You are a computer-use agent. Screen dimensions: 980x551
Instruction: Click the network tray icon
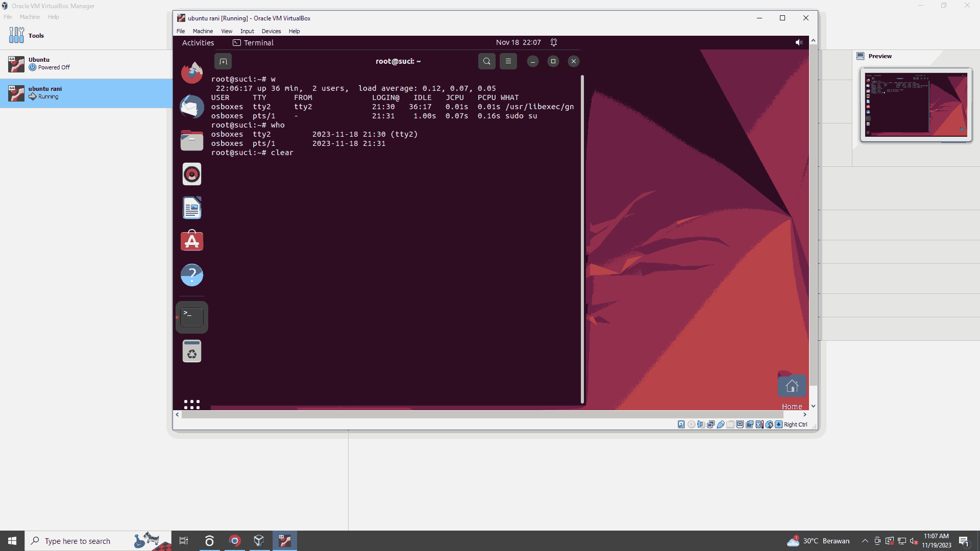[x=902, y=541]
